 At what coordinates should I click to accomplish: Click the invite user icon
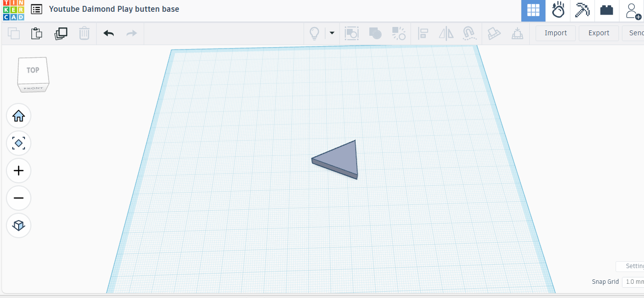click(633, 10)
